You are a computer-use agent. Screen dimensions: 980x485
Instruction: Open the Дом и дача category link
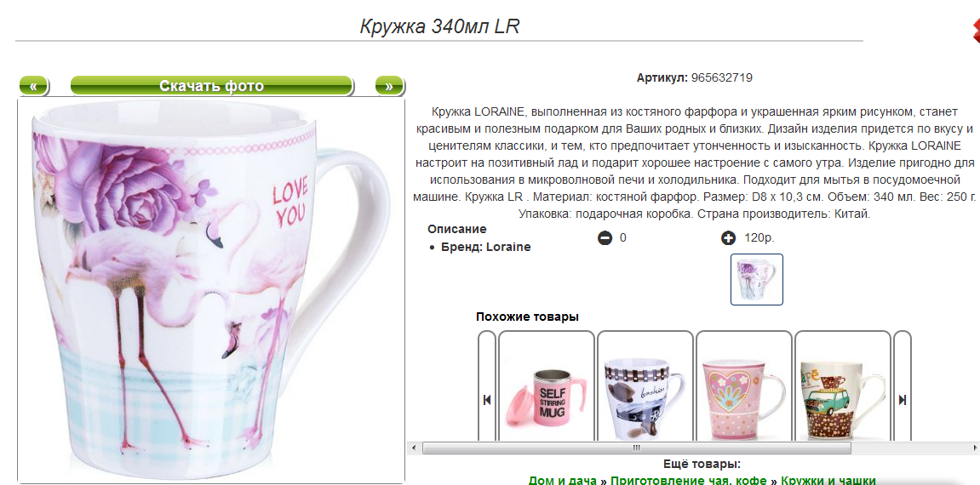(563, 480)
